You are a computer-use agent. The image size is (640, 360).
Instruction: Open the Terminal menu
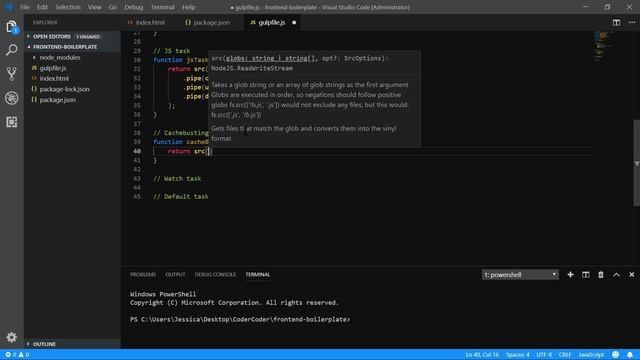pos(162,7)
